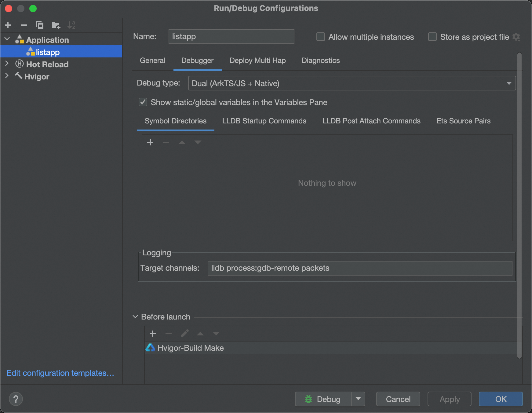Create a new configuration folder

coord(56,25)
